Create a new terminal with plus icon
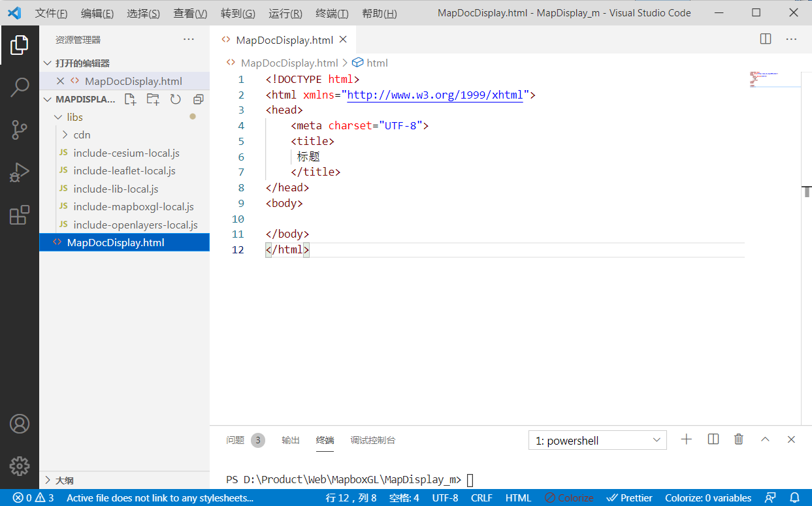Viewport: 812px width, 506px height. pyautogui.click(x=686, y=439)
